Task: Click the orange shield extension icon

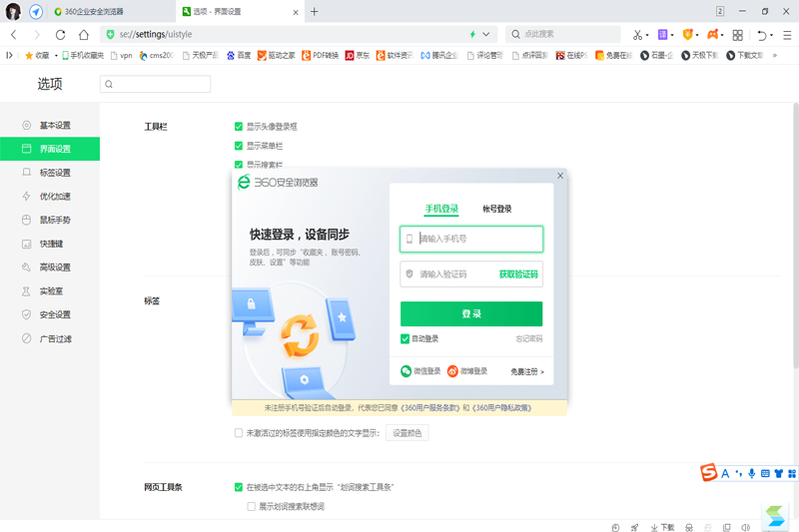Action: [687, 34]
